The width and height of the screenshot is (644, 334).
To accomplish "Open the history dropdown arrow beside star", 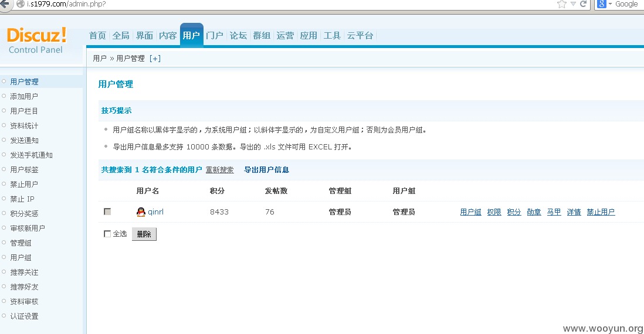I will click(574, 4).
